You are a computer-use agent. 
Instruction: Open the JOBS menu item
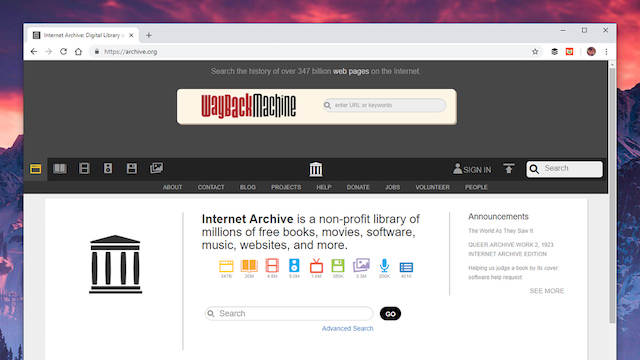point(392,187)
